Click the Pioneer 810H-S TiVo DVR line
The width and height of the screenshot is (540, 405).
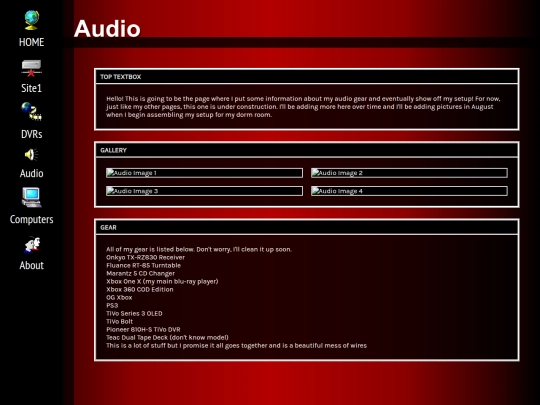coord(143,329)
